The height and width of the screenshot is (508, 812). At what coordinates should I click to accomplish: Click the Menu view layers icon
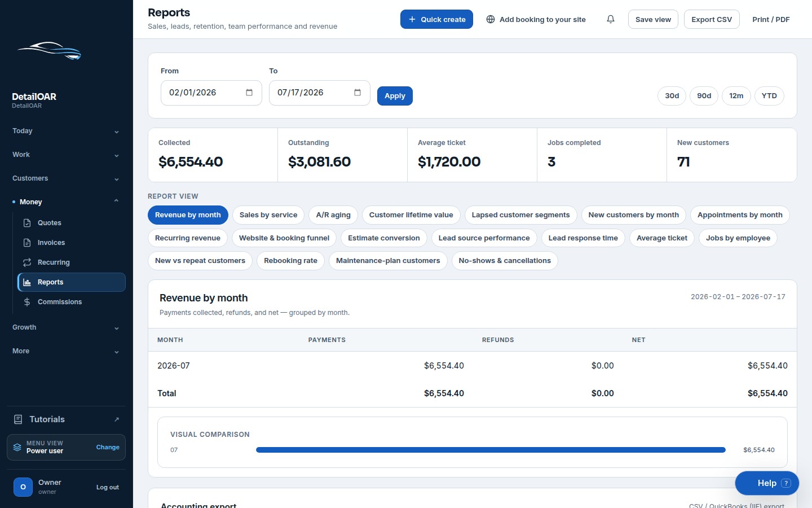coord(17,447)
